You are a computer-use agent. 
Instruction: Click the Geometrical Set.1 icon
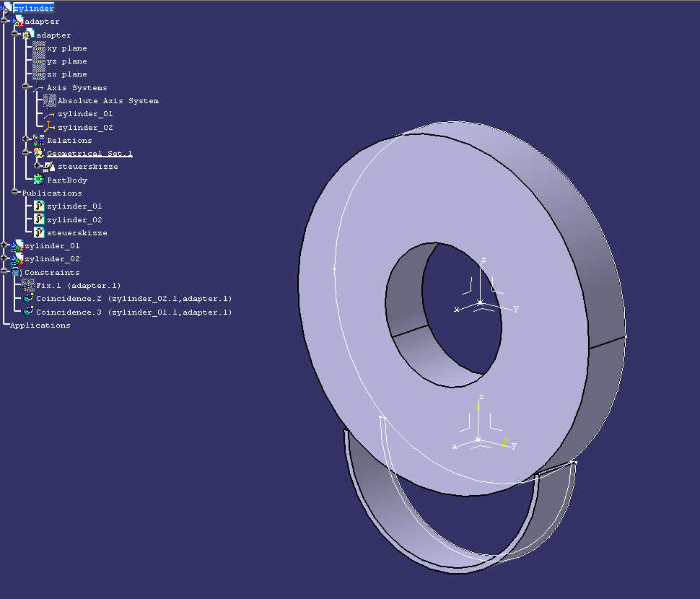pos(39,153)
